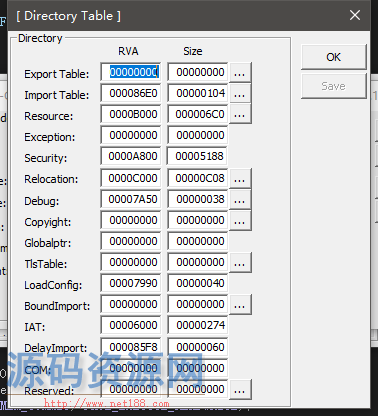This screenshot has height=416, width=378.
Task: Select LoadConfig RVA field 00007990
Action: [131, 283]
